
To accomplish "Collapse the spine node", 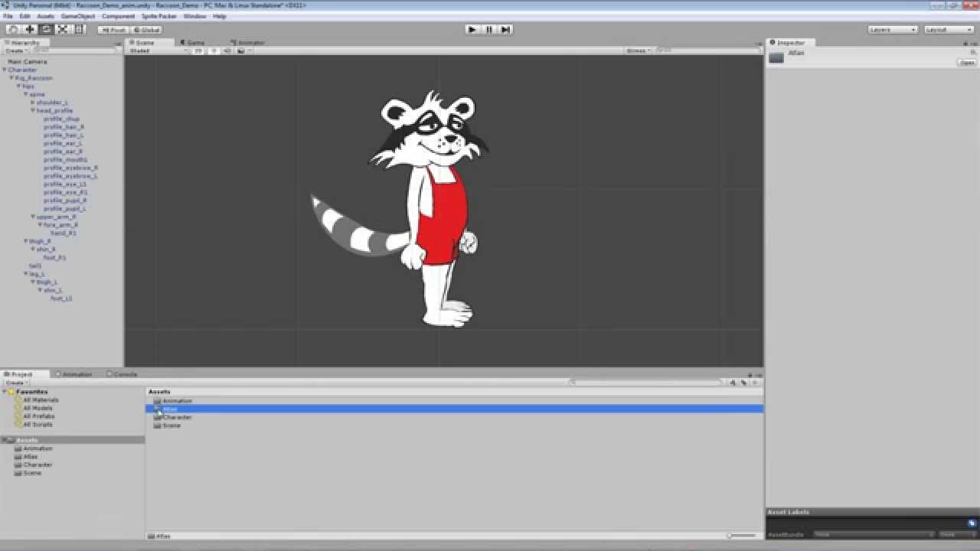I will tap(26, 94).
